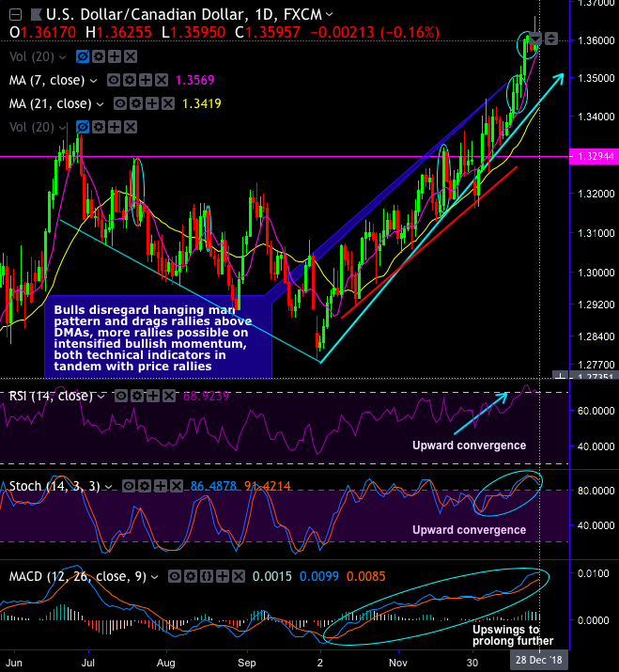Screen dimensions: 619x672
Task: Expand the MA (21, close) chevron
Action: click(x=100, y=104)
